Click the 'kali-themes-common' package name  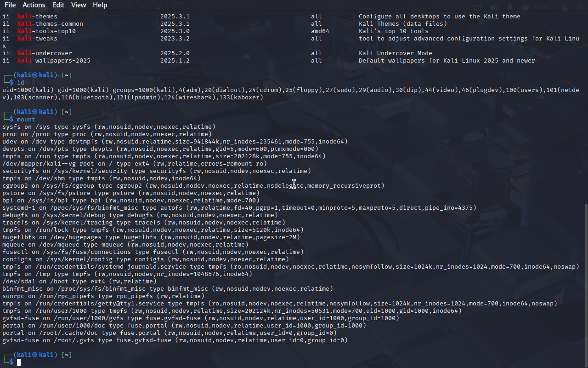(50, 24)
